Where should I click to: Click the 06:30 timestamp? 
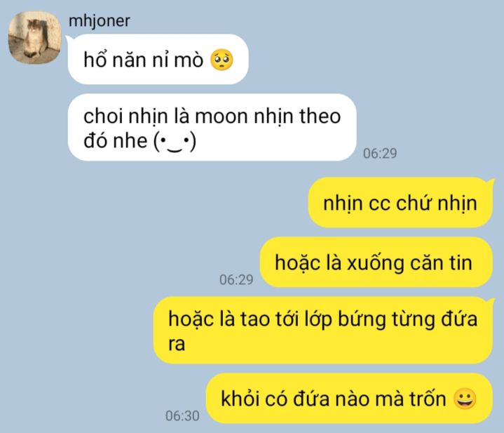[182, 416]
